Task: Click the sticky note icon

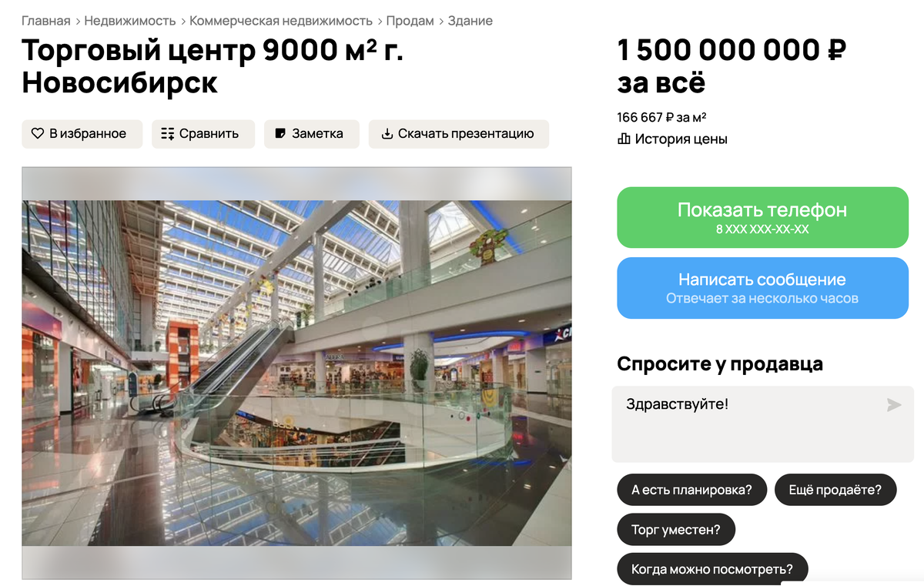Action: click(x=280, y=134)
